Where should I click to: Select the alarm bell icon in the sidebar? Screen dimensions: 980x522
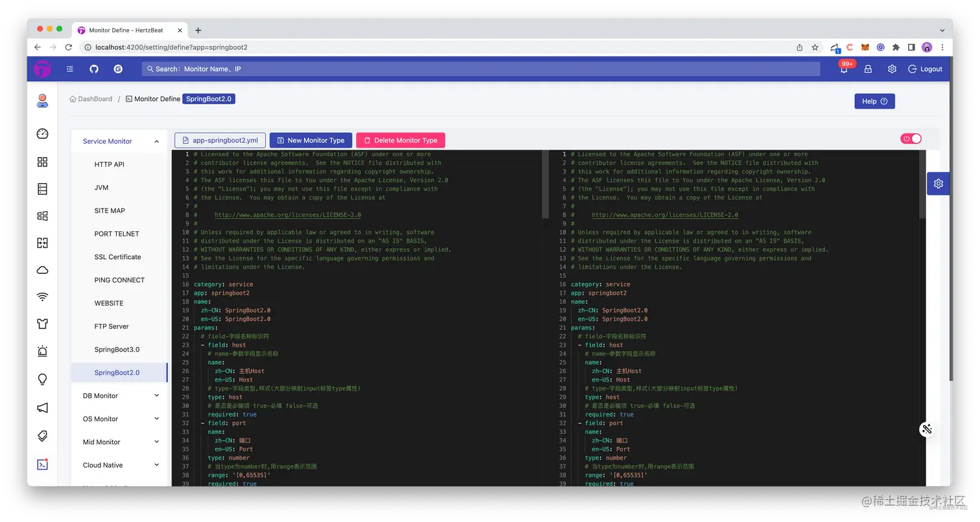[41, 350]
